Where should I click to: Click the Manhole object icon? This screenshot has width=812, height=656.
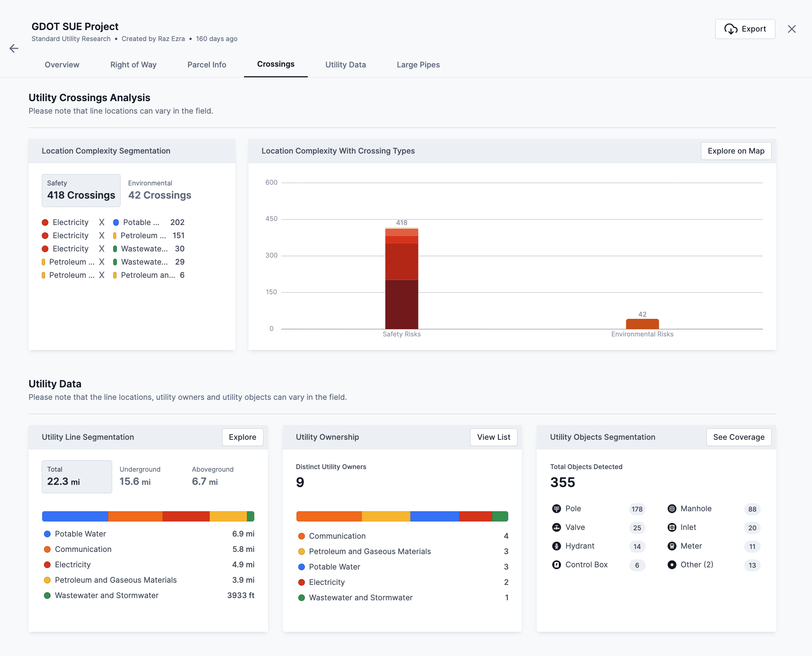coord(671,509)
